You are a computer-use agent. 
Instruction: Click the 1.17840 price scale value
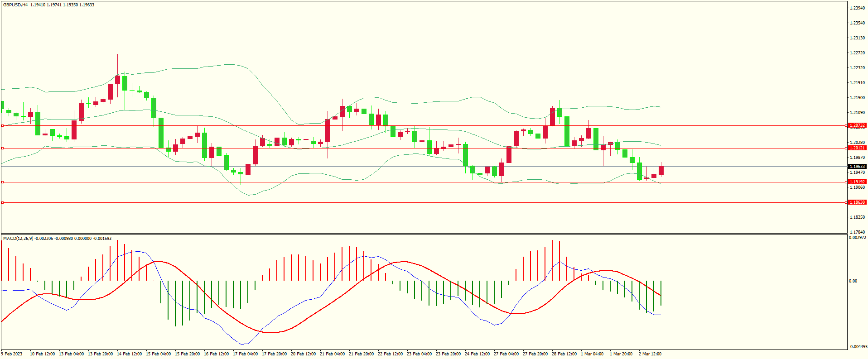[x=858, y=232]
